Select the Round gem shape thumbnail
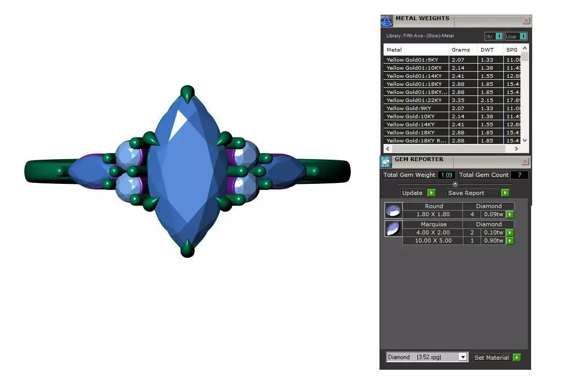Image resolution: width=567 pixels, height=392 pixels. coord(393,210)
